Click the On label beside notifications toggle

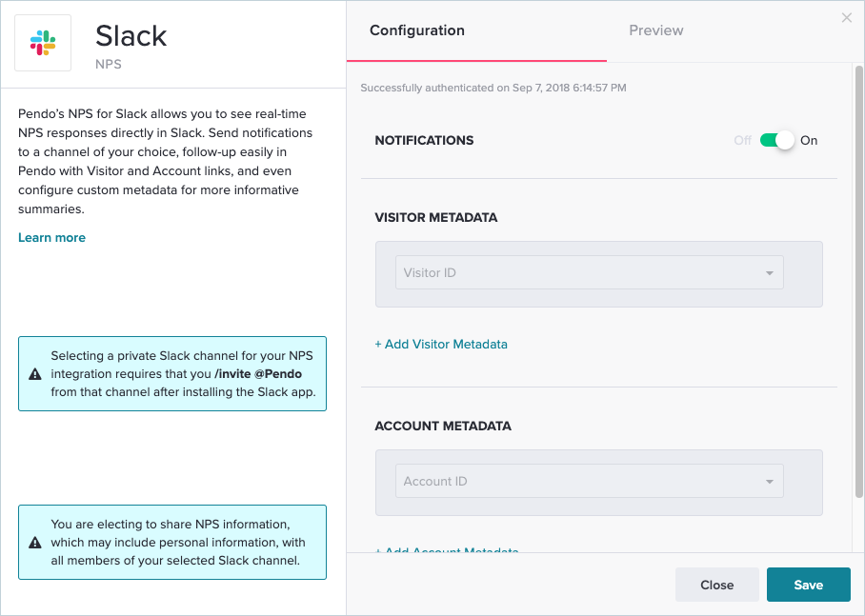(x=809, y=140)
